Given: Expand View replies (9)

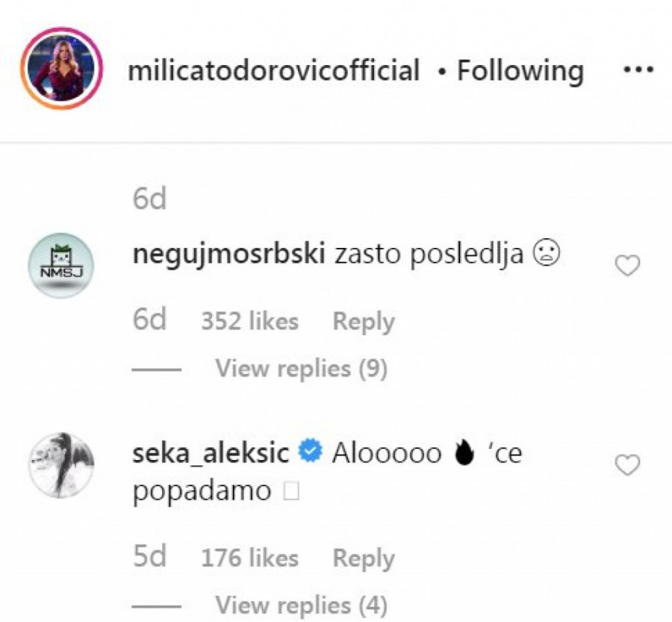Looking at the screenshot, I should (x=302, y=368).
